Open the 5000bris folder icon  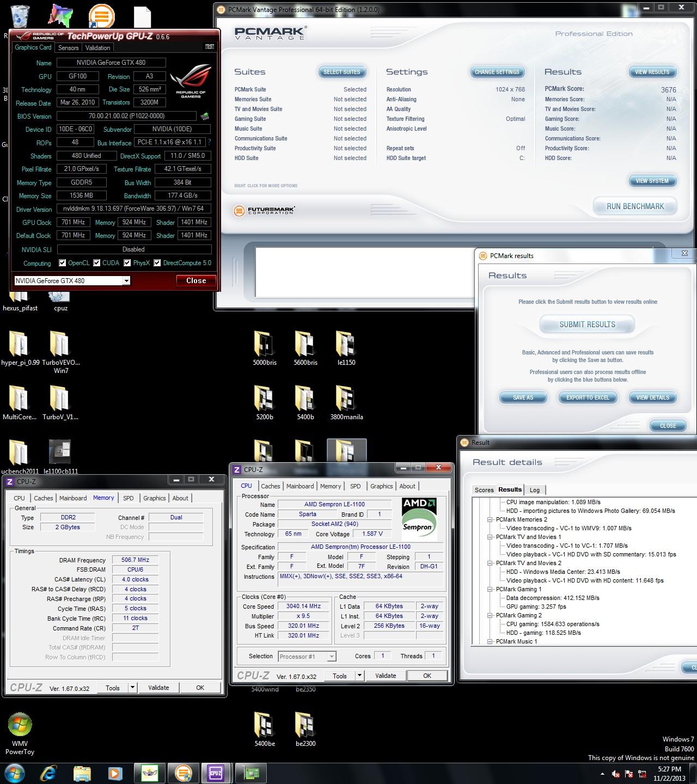click(265, 345)
